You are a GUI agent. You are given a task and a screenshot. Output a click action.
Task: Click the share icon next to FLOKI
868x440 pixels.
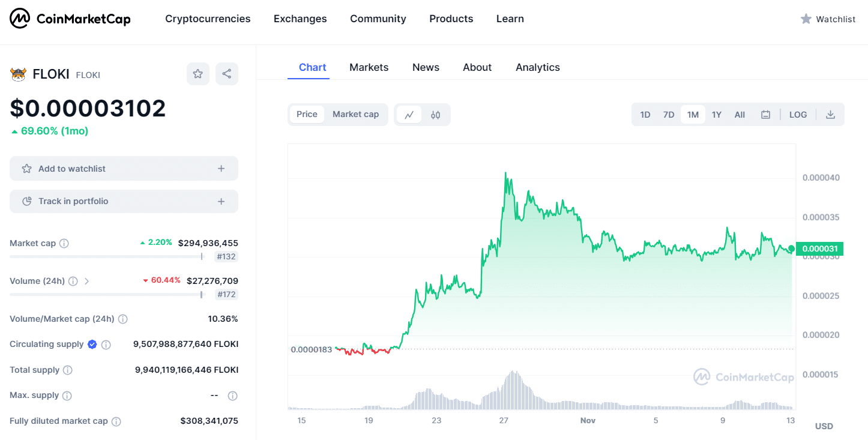(227, 74)
